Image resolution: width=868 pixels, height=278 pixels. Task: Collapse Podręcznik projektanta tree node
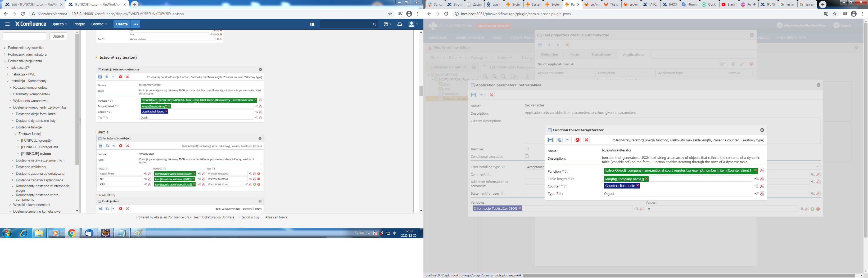[x=5, y=61]
